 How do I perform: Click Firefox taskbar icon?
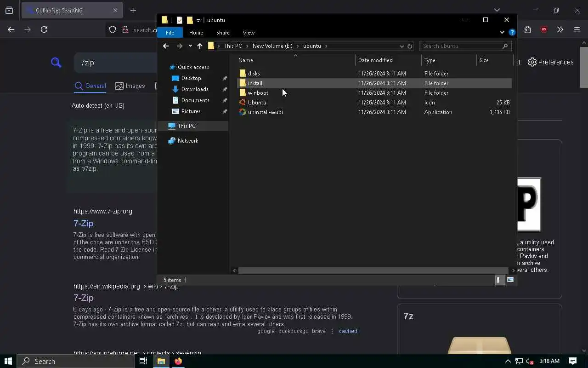tap(178, 361)
